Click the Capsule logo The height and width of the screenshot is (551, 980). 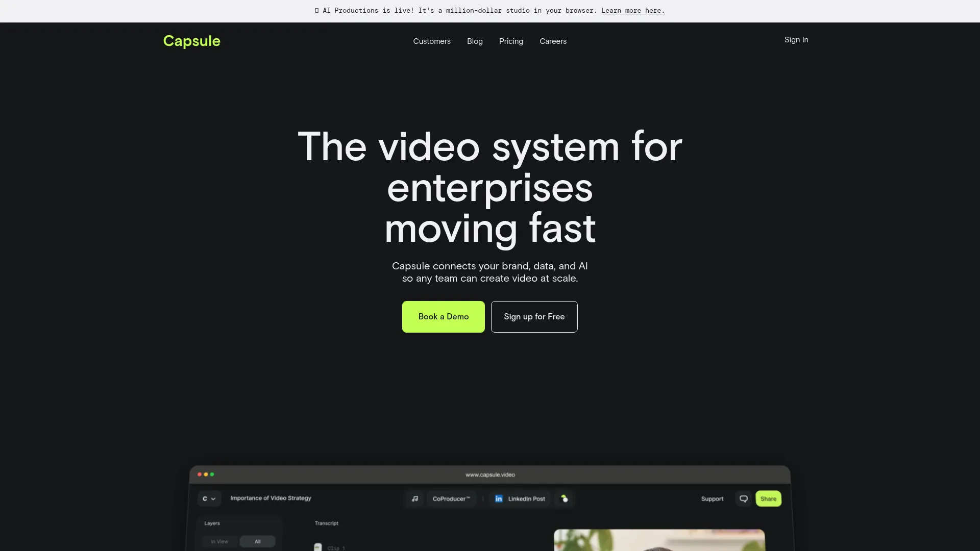coord(191,41)
